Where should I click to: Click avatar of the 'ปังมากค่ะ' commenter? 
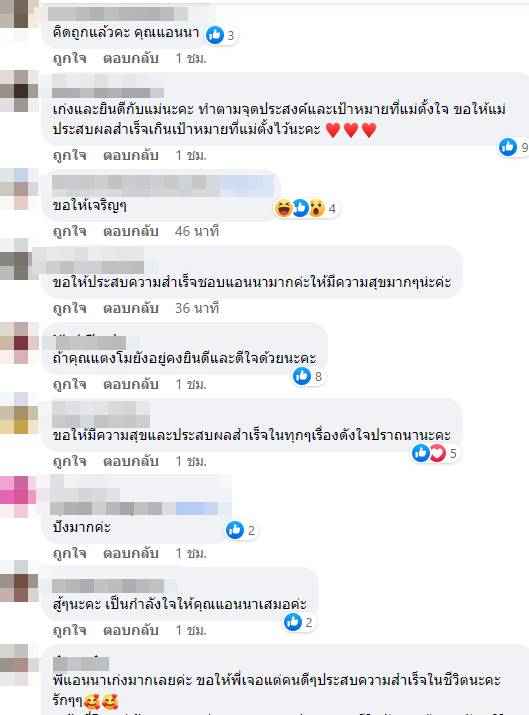[x=19, y=496]
